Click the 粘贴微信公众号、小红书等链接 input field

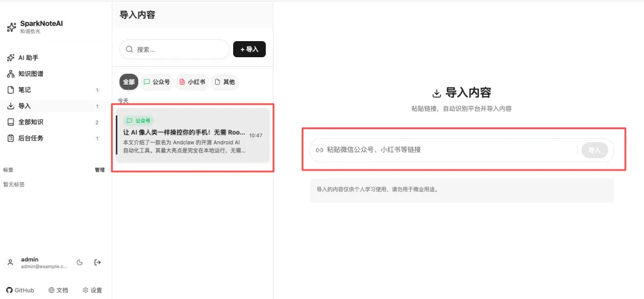coord(462,150)
